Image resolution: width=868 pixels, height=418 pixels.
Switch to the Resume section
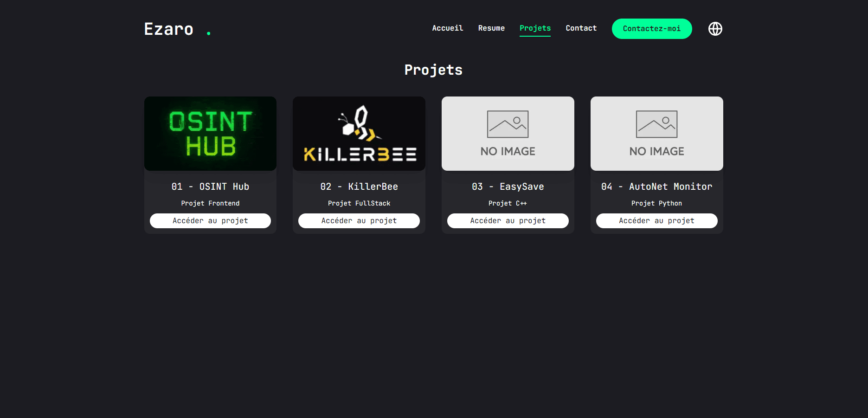point(491,28)
